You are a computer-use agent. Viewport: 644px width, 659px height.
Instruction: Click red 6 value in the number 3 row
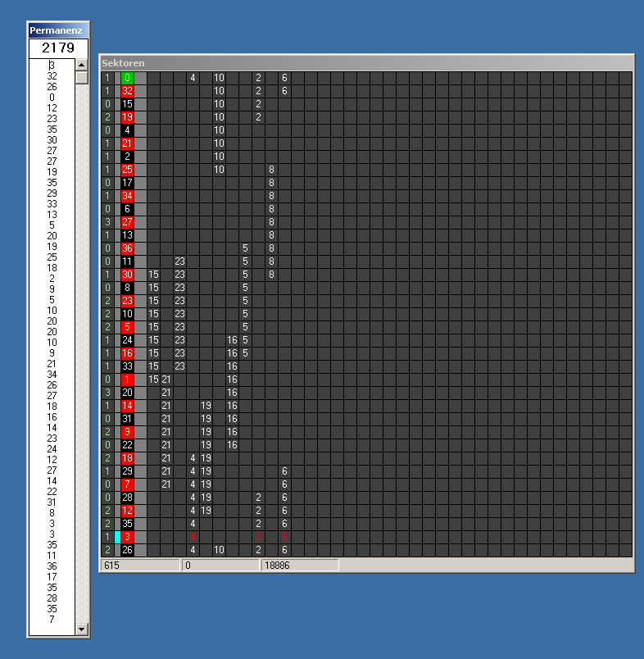(x=284, y=537)
